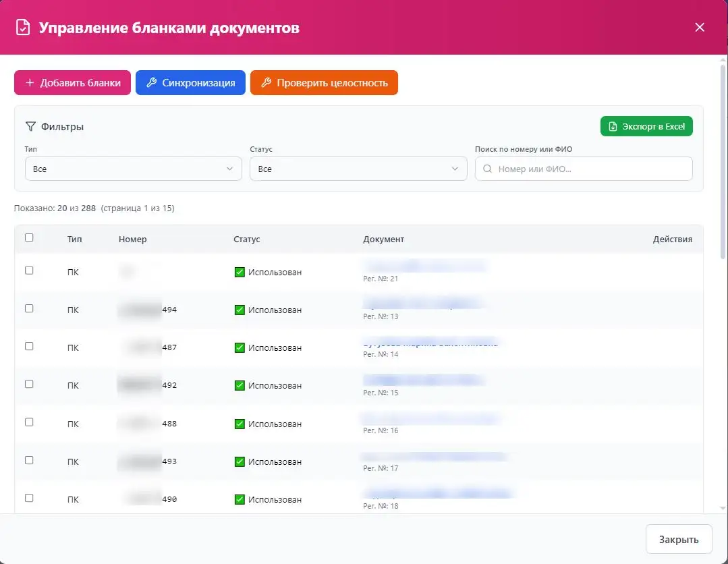Open the Статус filter dropdown

click(x=358, y=169)
